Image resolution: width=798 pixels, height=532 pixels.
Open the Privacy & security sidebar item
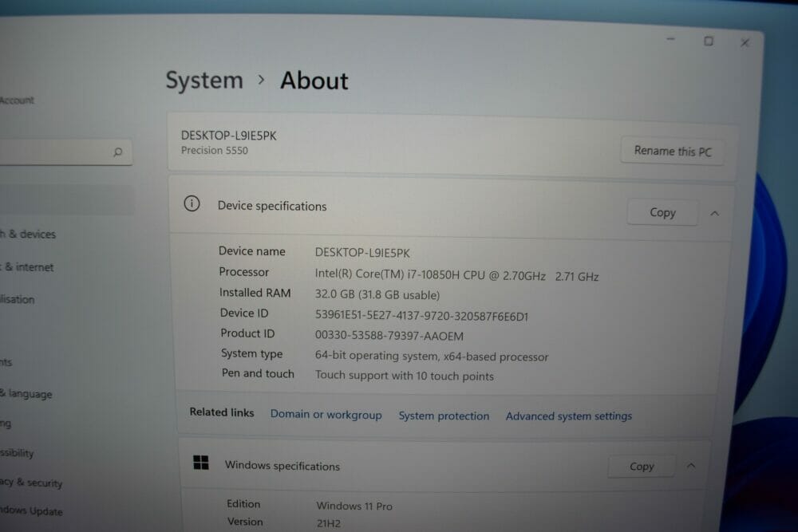click(x=31, y=483)
